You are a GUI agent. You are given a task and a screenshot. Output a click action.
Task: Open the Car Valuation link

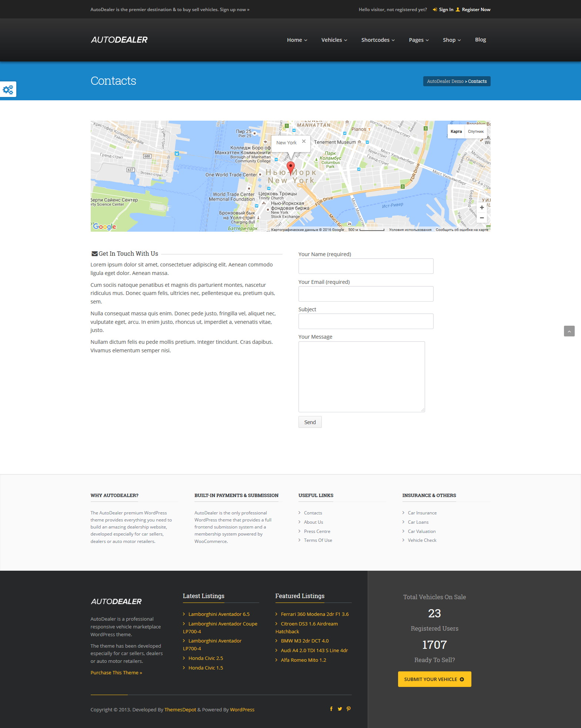point(422,531)
